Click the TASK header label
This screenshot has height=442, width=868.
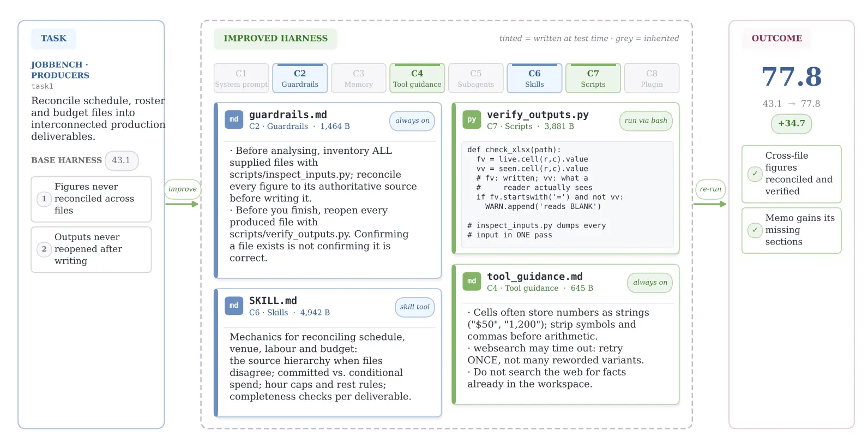(x=53, y=38)
